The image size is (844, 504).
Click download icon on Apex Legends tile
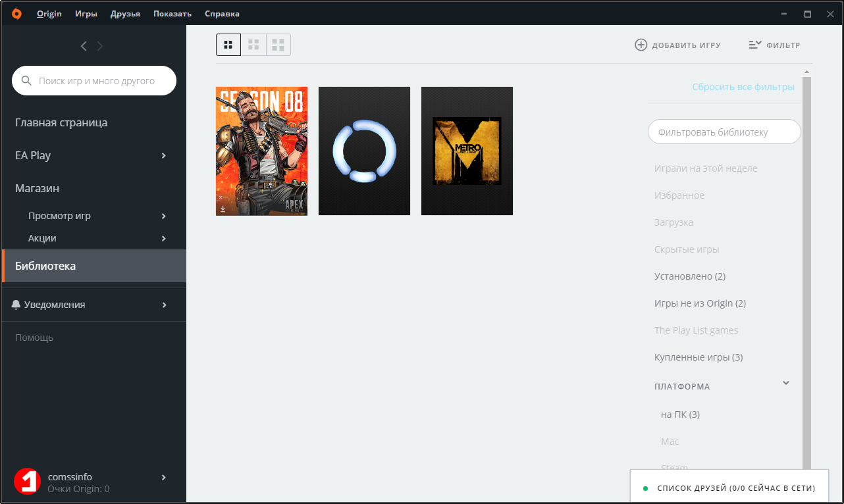pyautogui.click(x=223, y=209)
